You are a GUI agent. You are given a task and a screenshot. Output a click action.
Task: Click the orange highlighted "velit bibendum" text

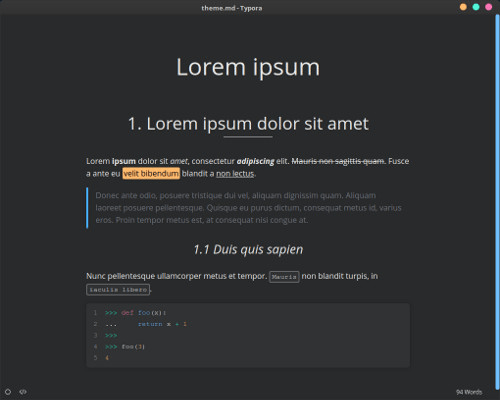click(151, 174)
